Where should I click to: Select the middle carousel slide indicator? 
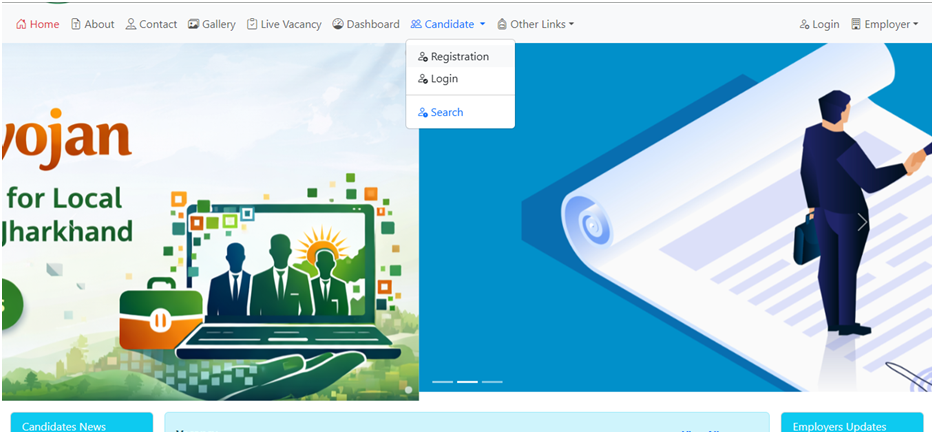[x=467, y=382]
